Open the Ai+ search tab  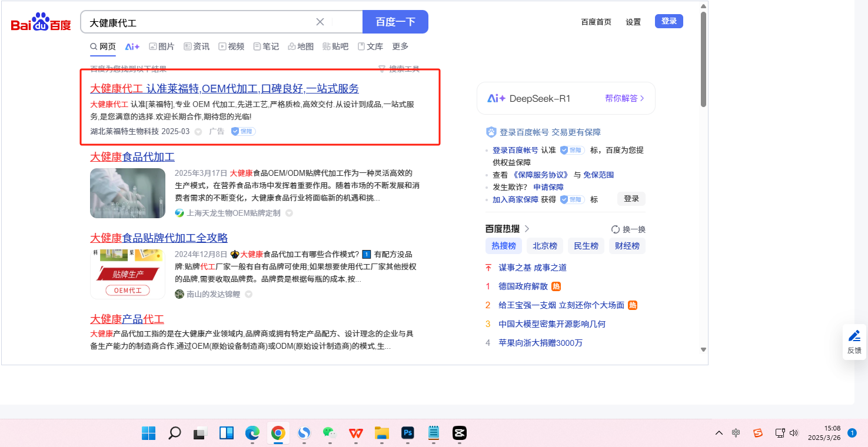click(x=132, y=46)
